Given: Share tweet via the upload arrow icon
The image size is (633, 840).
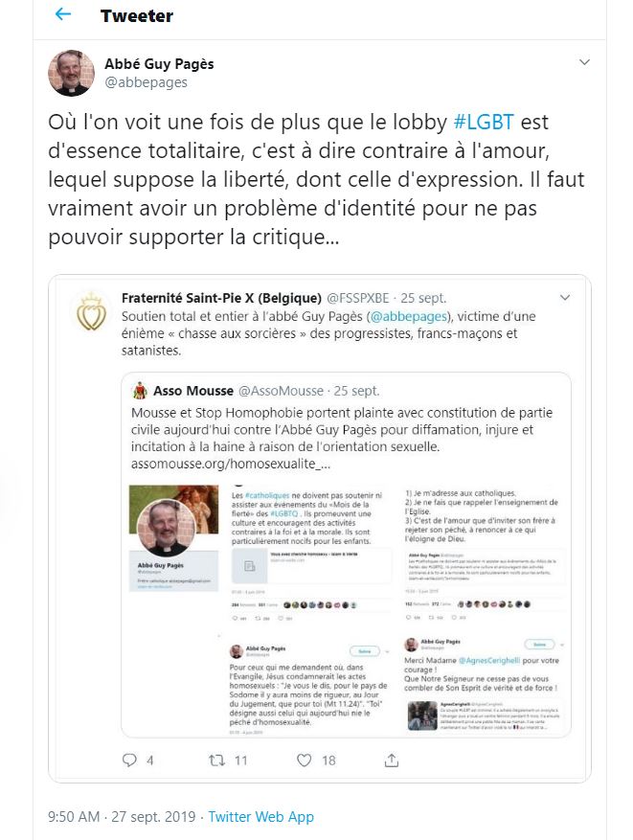Looking at the screenshot, I should [x=392, y=760].
